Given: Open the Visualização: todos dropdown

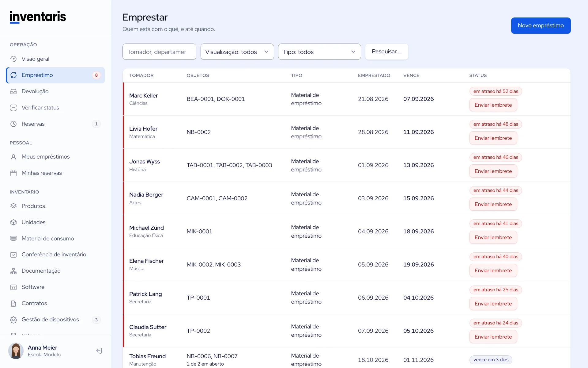Looking at the screenshot, I should (x=237, y=52).
